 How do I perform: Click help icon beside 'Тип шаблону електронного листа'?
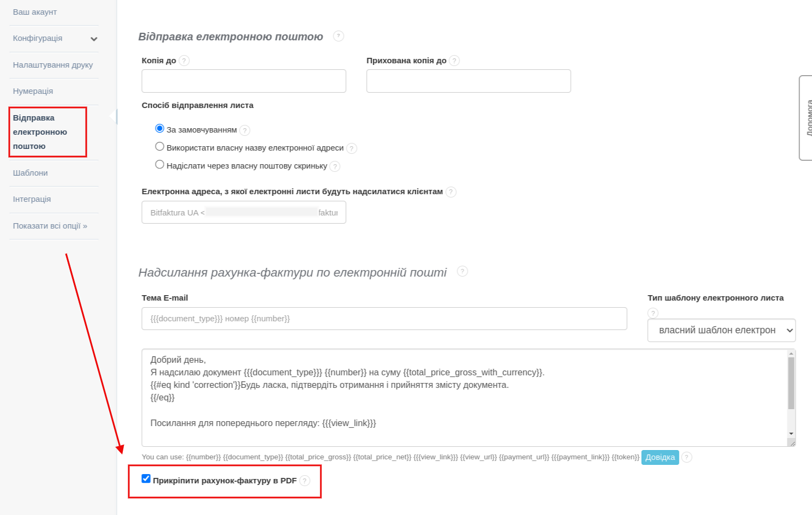[x=653, y=313]
